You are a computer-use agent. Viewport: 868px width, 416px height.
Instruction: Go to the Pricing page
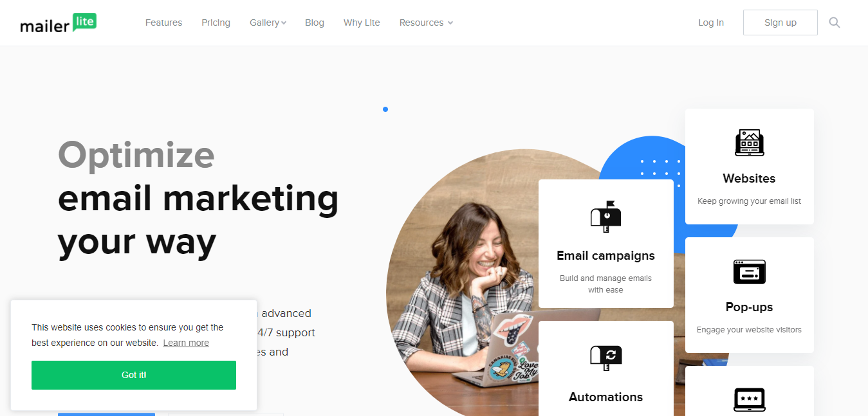(216, 23)
